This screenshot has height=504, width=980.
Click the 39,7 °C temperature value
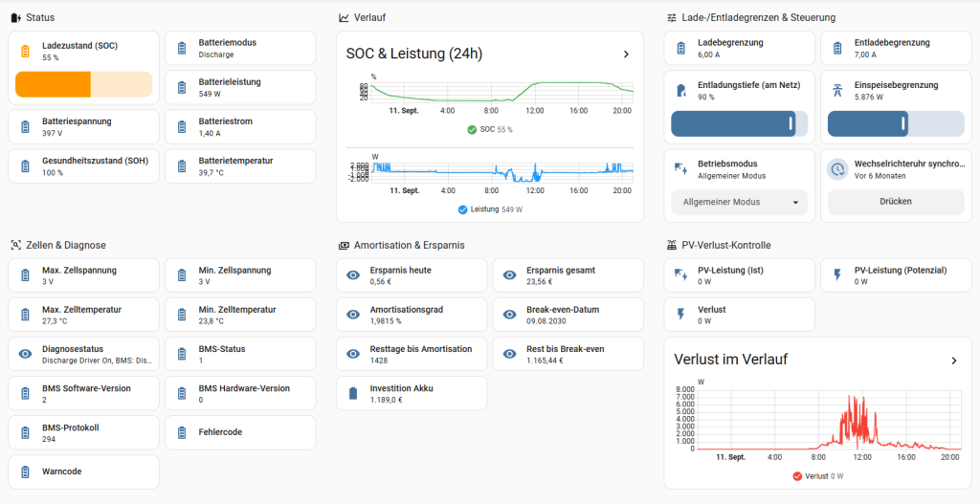[211, 172]
